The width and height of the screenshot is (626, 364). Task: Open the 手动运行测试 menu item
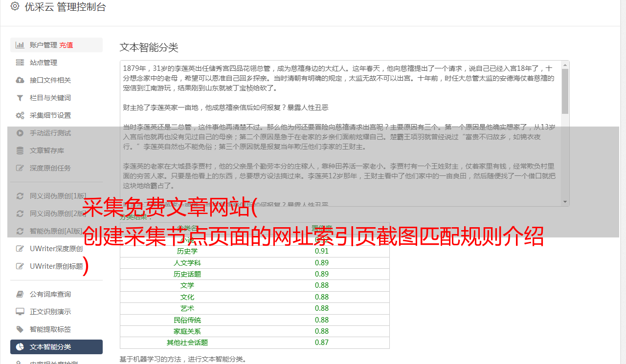click(56, 133)
